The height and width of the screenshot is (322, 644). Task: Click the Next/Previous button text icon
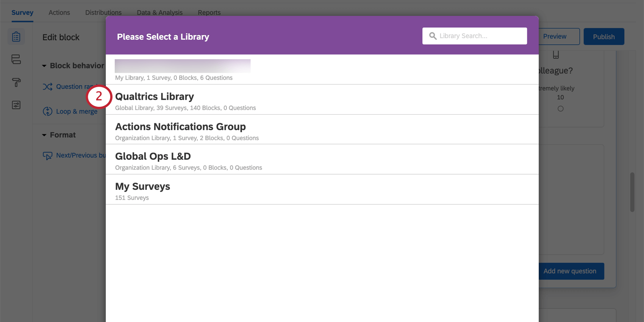tap(47, 156)
